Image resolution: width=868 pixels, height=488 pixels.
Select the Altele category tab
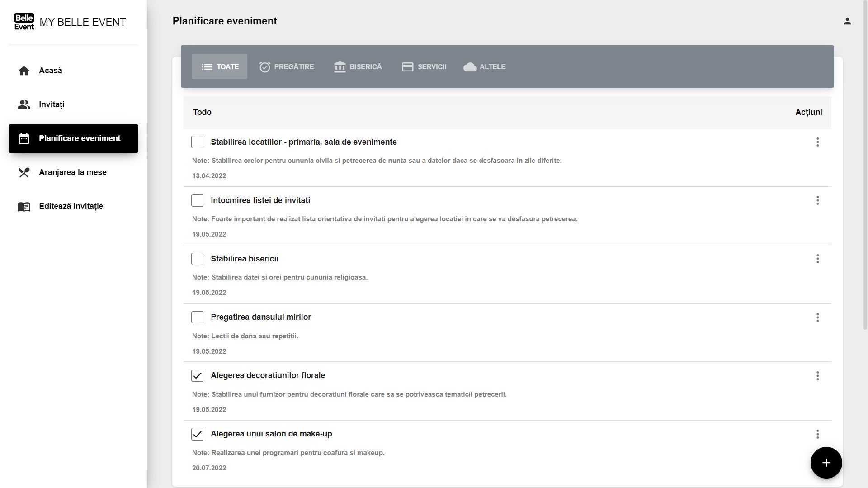pyautogui.click(x=485, y=66)
